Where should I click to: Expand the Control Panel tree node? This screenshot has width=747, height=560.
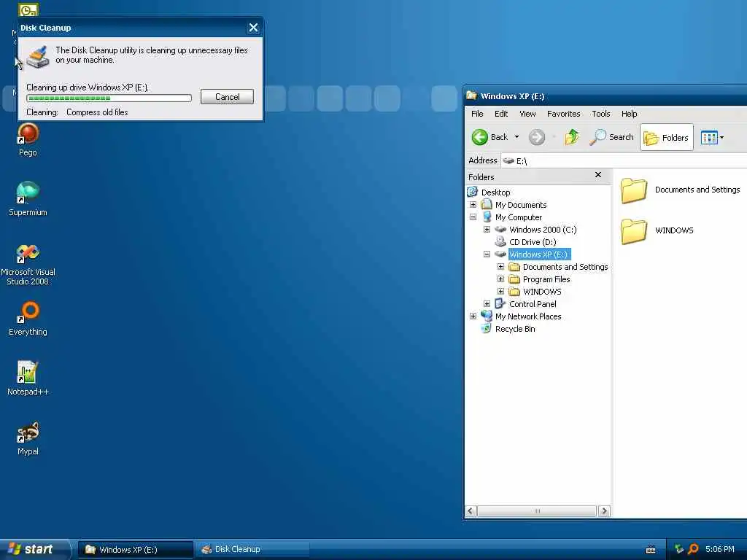coord(487,304)
